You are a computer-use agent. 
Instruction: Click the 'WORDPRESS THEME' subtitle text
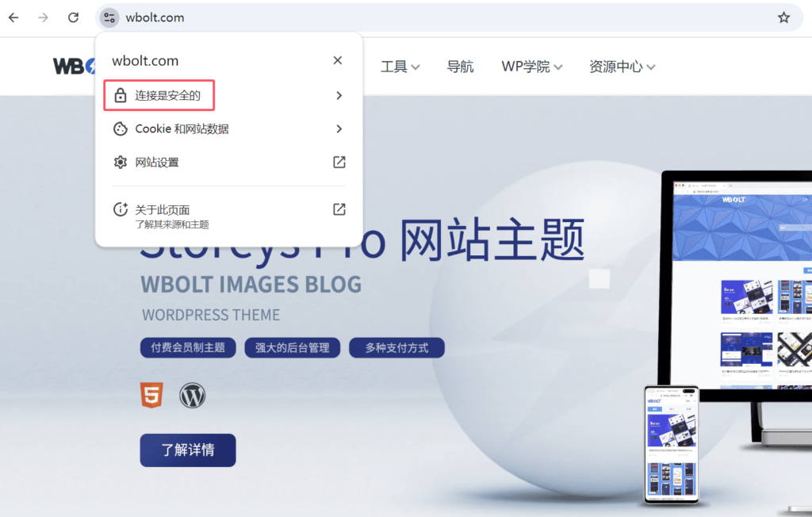click(x=211, y=315)
